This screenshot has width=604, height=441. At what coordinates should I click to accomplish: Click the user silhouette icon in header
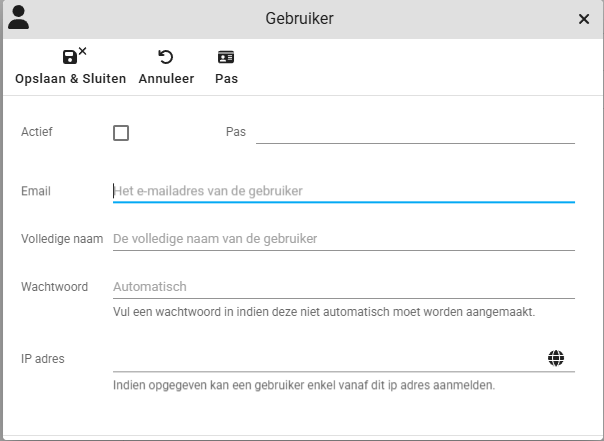point(18,18)
